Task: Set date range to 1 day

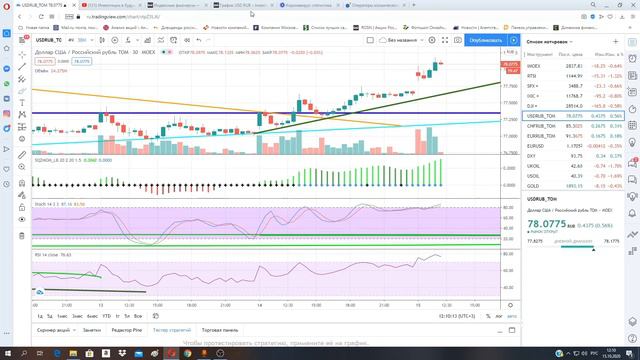Action: [x=40, y=316]
